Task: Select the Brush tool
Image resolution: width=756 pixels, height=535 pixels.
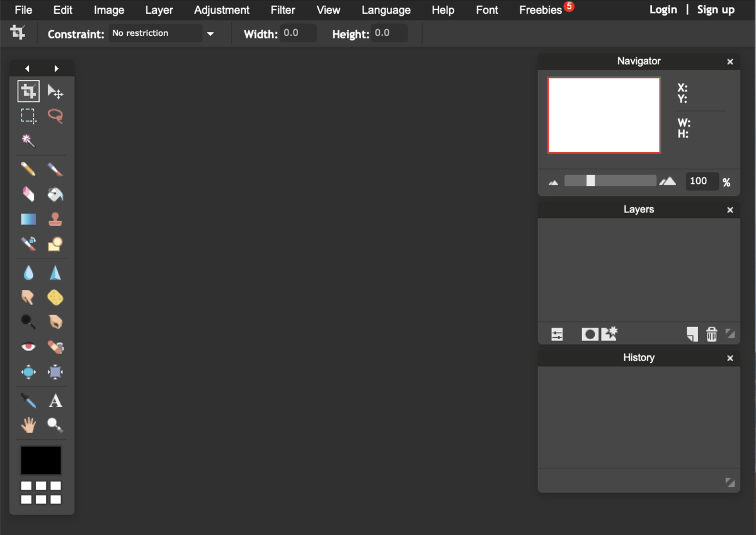Action: pos(55,169)
